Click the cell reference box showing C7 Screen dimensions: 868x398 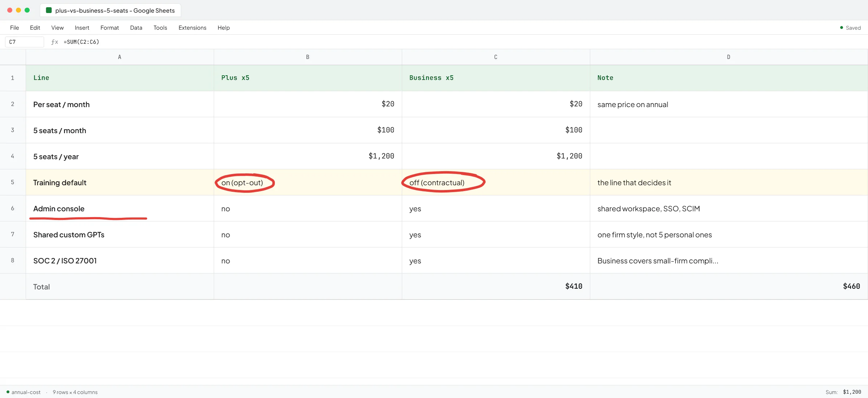(25, 42)
